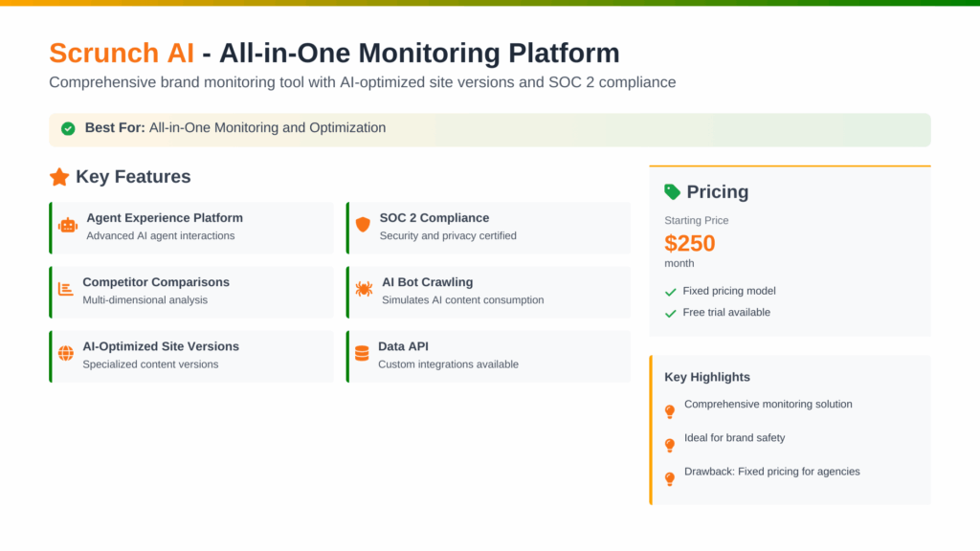Click the Best For banner text

(234, 127)
